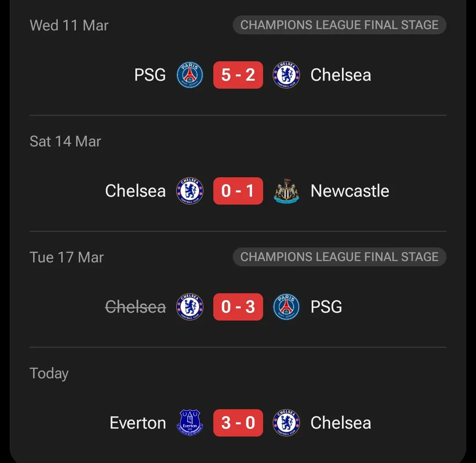This screenshot has width=476, height=463.
Task: Click PSG crest in Tue 17 Mar match
Action: pyautogui.click(x=286, y=307)
